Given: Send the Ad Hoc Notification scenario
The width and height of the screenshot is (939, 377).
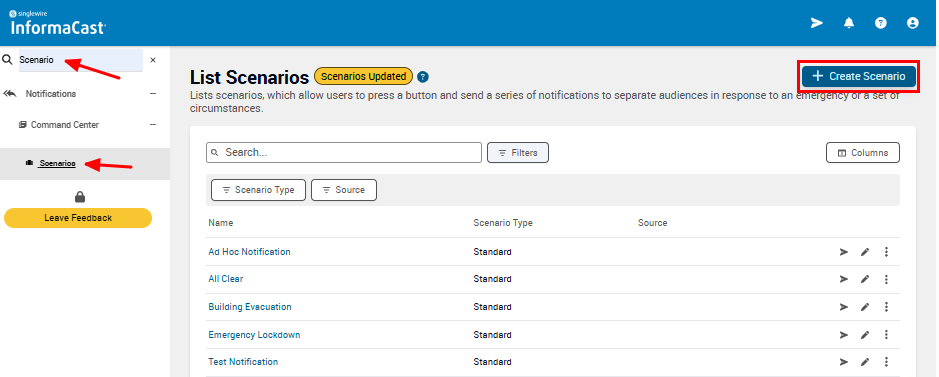Looking at the screenshot, I should (844, 252).
